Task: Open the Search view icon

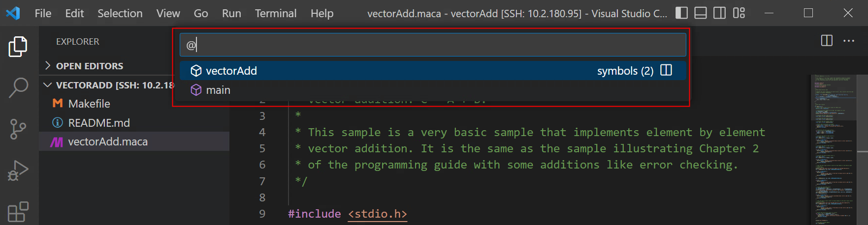Action: click(18, 88)
